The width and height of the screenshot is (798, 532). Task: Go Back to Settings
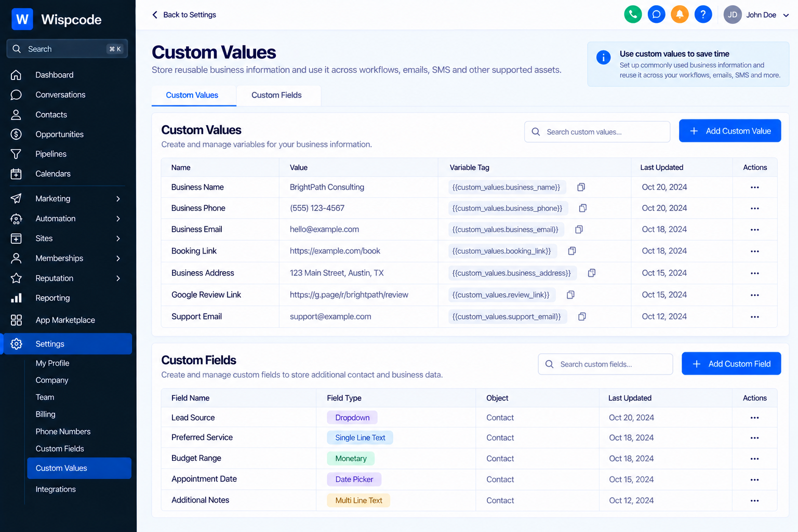click(184, 15)
